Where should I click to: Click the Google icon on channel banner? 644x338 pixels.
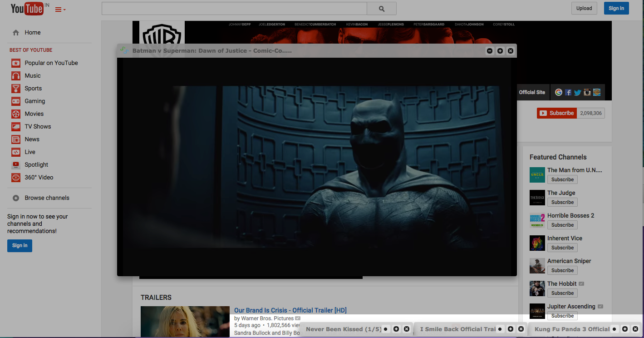tap(559, 92)
